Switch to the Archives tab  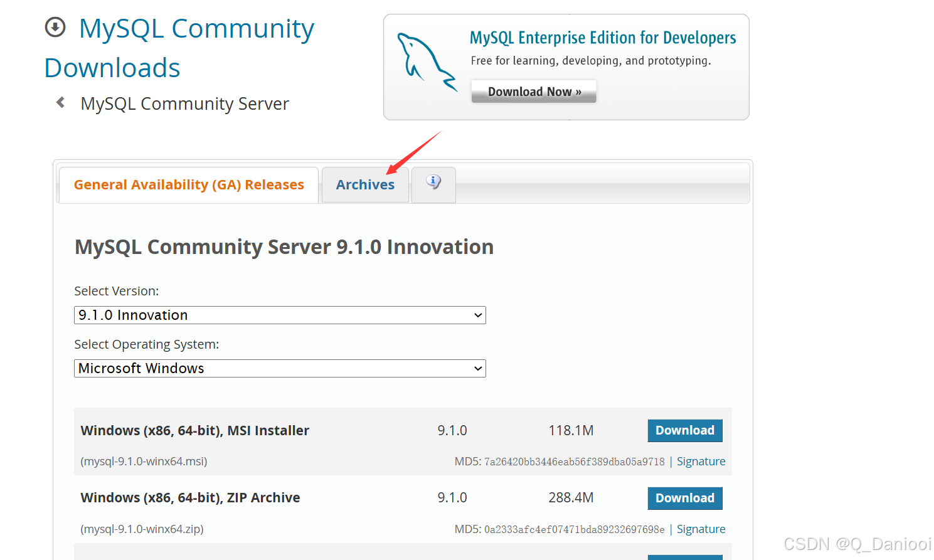(x=365, y=184)
